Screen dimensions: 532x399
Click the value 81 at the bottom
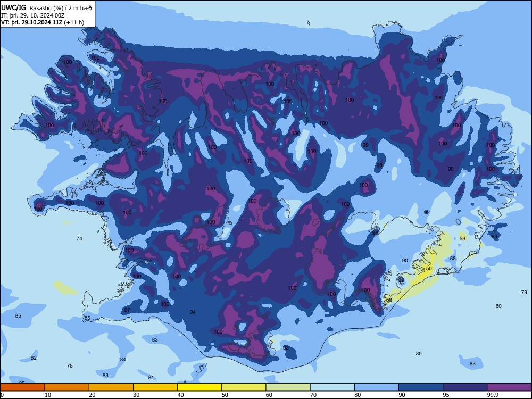(151, 377)
